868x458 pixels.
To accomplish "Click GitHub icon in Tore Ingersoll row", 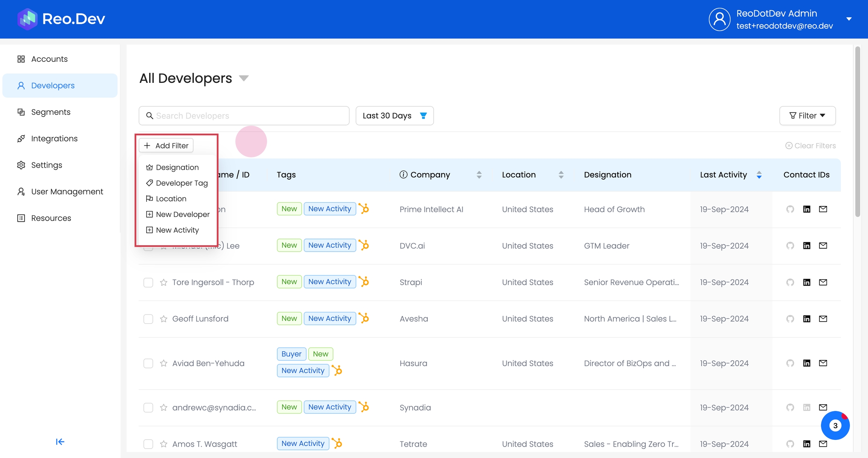I will coord(790,282).
